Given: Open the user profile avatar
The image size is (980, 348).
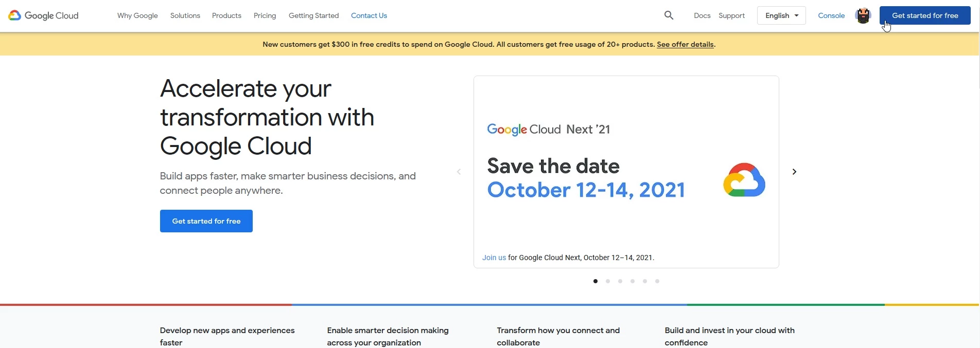Looking at the screenshot, I should click(863, 15).
